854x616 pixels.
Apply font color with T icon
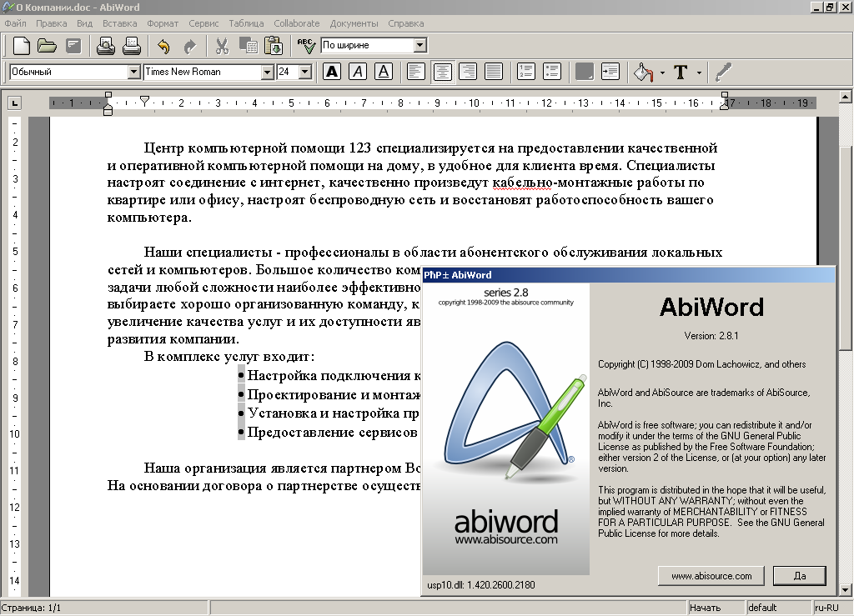tap(681, 72)
